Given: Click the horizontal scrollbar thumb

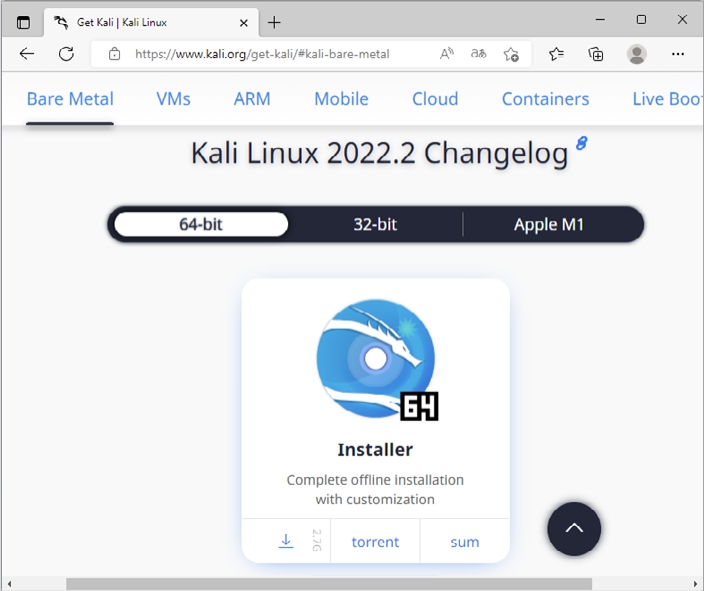Looking at the screenshot, I should 329,584.
